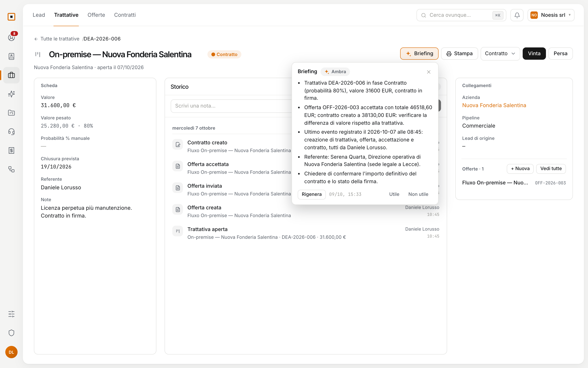Open the shield security sidebar icon
This screenshot has width=588, height=368.
click(11, 333)
